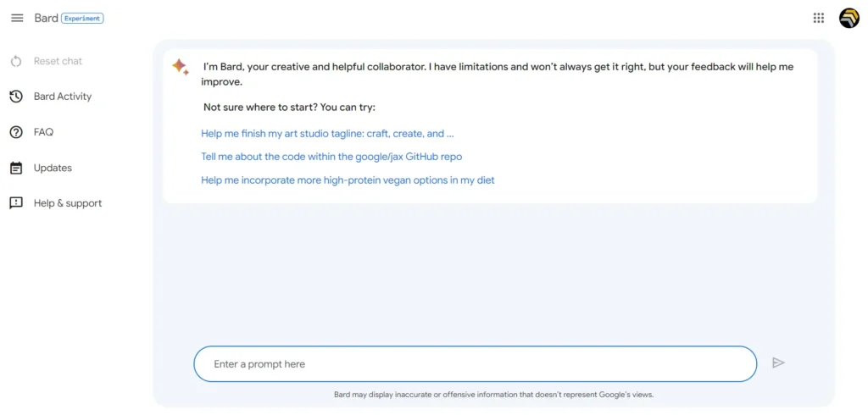Open the Google account profile avatar
The width and height of the screenshot is (868, 415).
[849, 18]
